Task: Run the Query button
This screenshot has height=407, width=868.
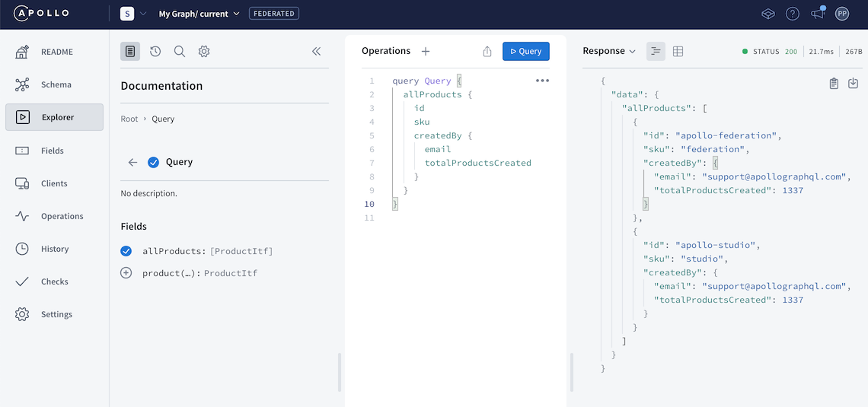Action: click(x=526, y=52)
